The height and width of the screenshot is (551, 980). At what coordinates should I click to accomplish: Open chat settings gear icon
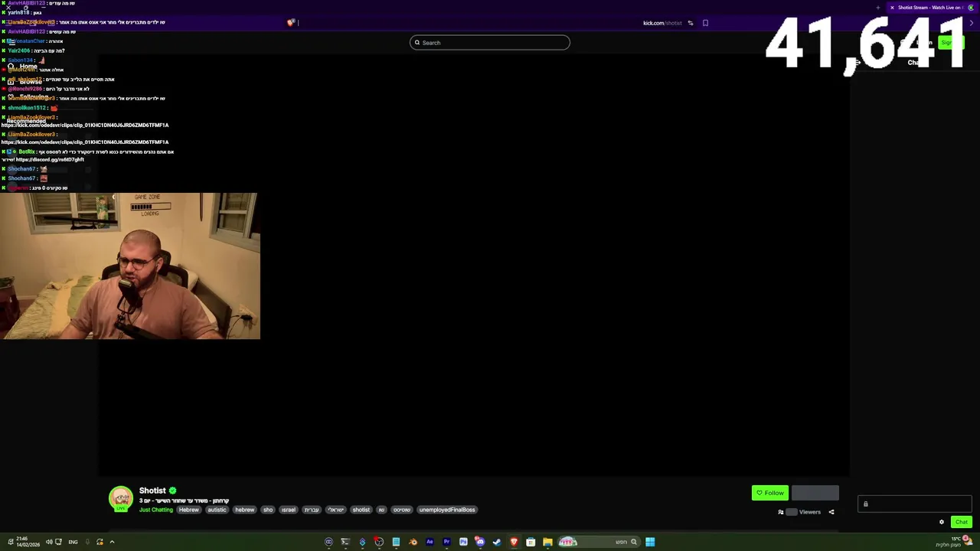(942, 522)
